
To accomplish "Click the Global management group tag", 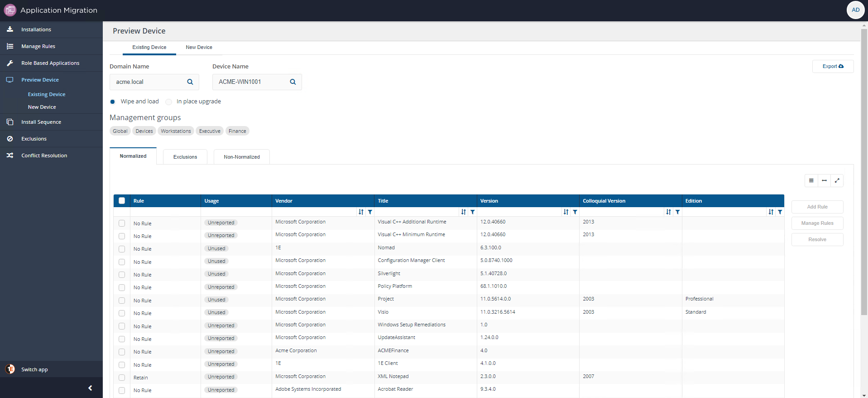I will coord(120,131).
